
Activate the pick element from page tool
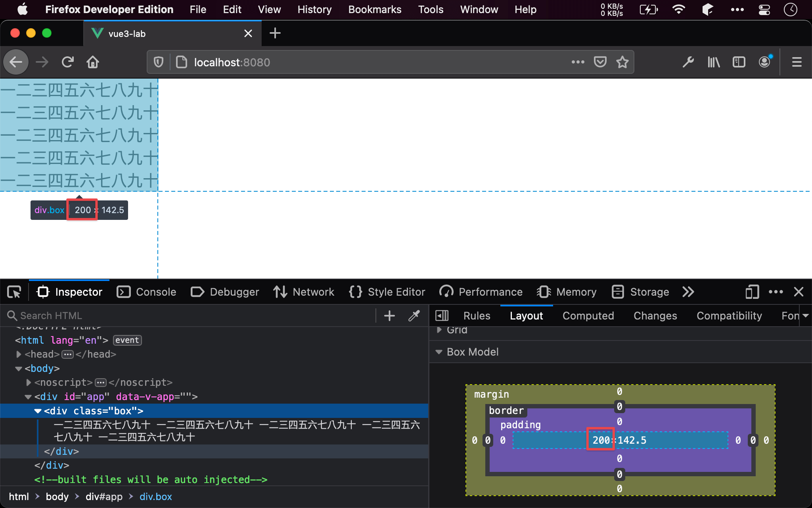[x=15, y=292]
